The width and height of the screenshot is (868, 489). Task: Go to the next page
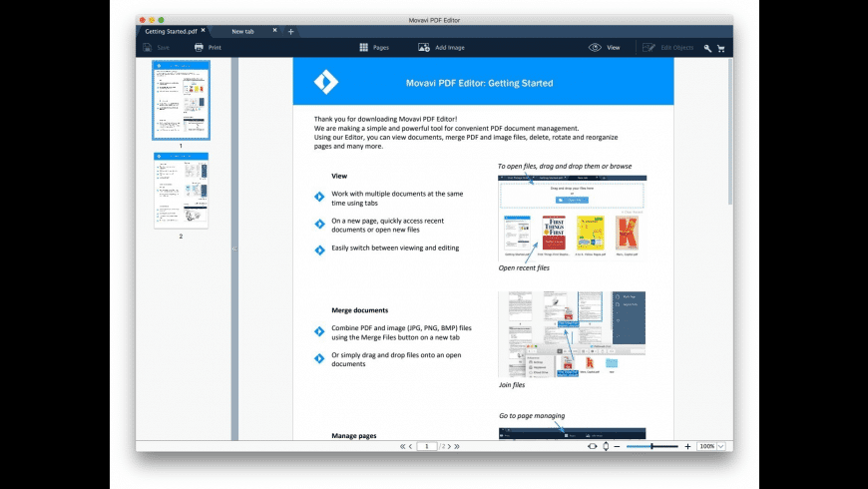pos(449,446)
